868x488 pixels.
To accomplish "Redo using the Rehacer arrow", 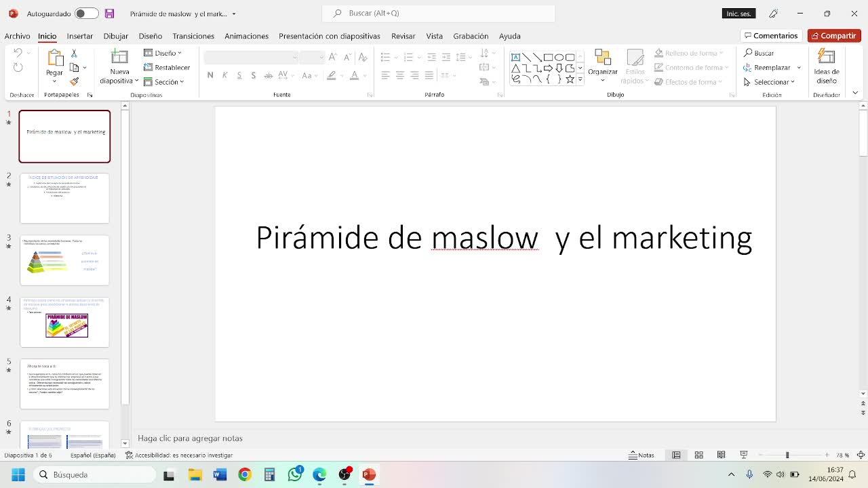I will [x=18, y=67].
